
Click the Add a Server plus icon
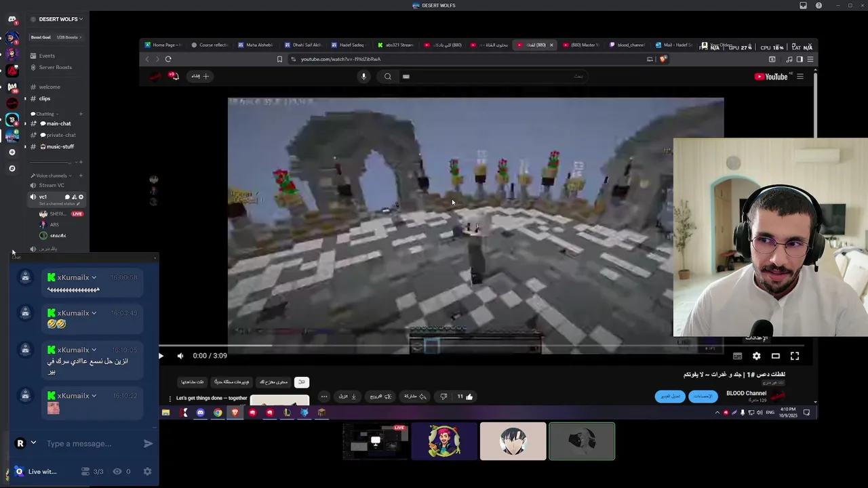click(12, 152)
